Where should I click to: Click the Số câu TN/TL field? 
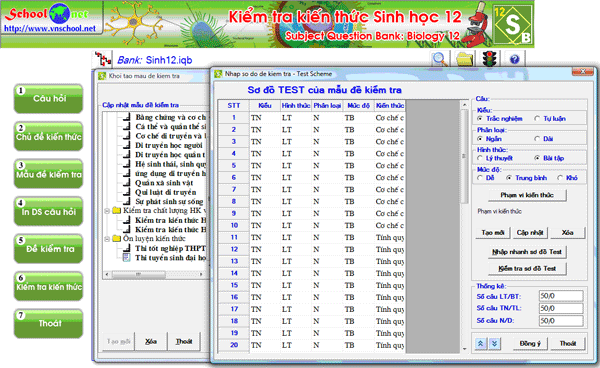(561, 308)
